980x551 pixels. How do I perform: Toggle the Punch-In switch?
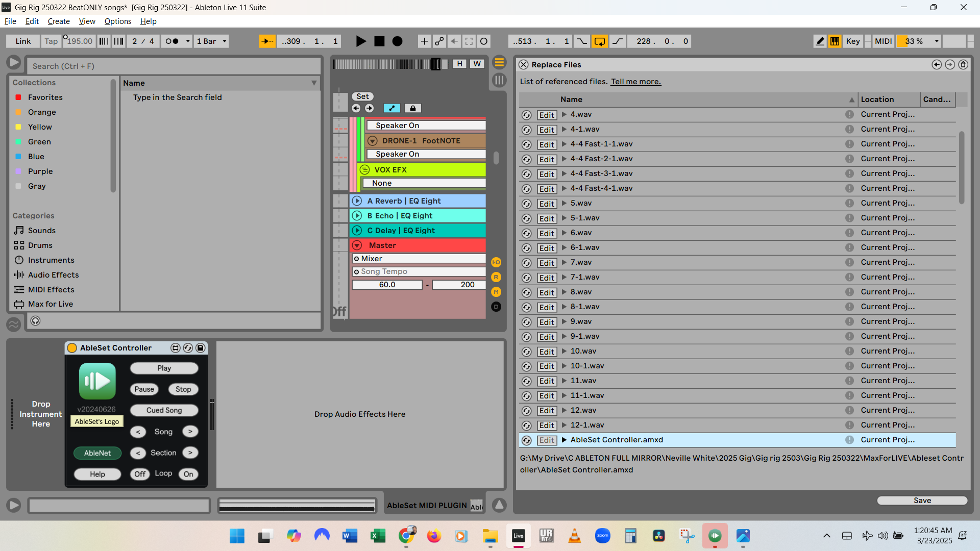tap(581, 41)
